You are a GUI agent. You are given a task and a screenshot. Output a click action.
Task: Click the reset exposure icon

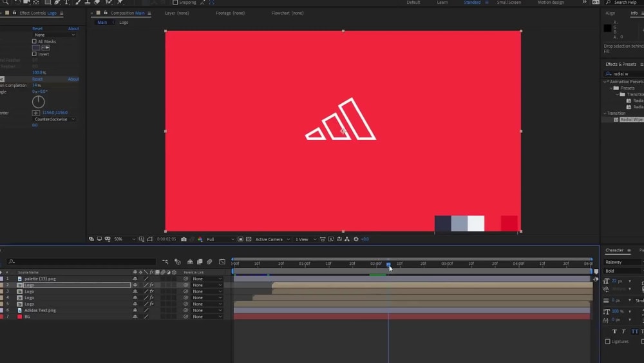tap(356, 239)
